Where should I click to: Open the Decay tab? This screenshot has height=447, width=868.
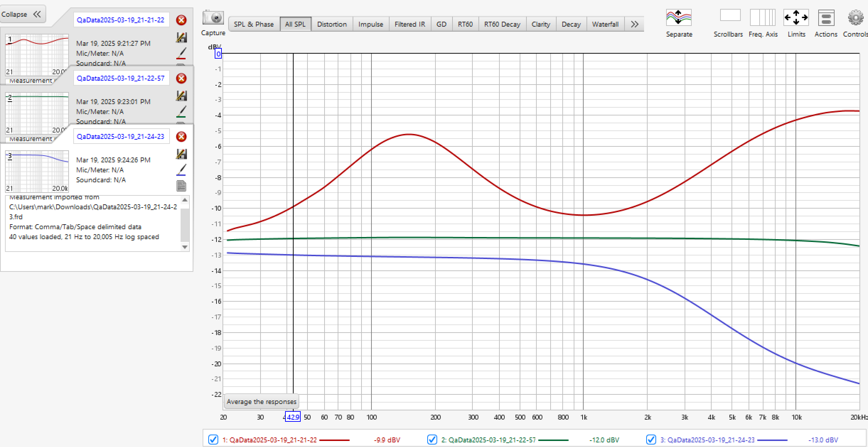point(571,24)
